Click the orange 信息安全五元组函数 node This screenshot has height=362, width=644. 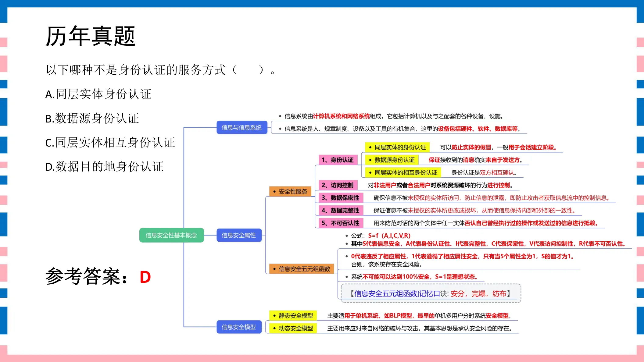(302, 269)
